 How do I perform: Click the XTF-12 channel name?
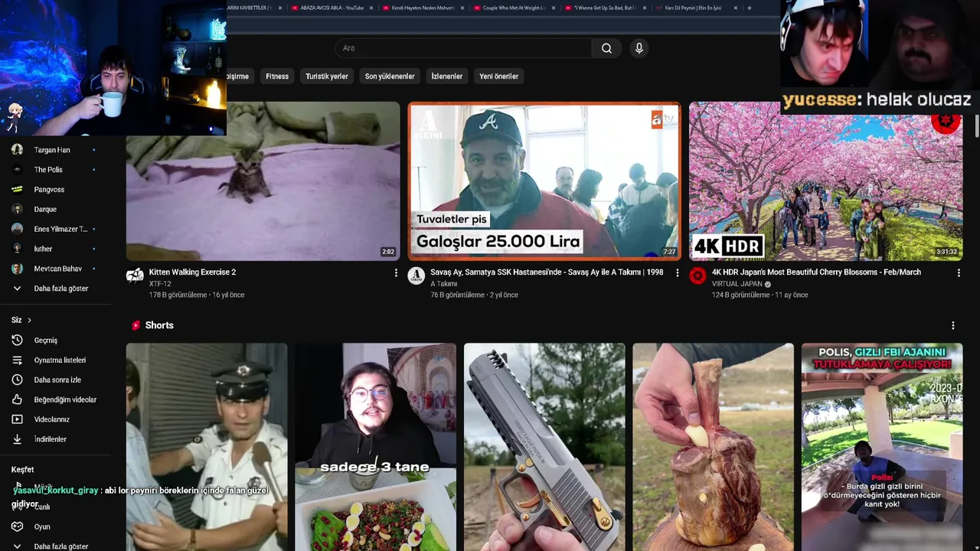pyautogui.click(x=160, y=284)
